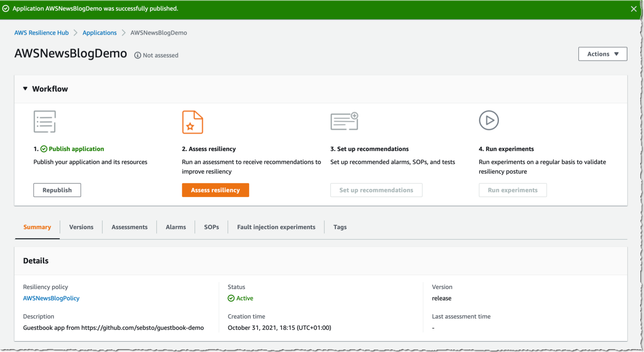This screenshot has height=352, width=644.
Task: Click the Status label in Details
Action: [237, 287]
